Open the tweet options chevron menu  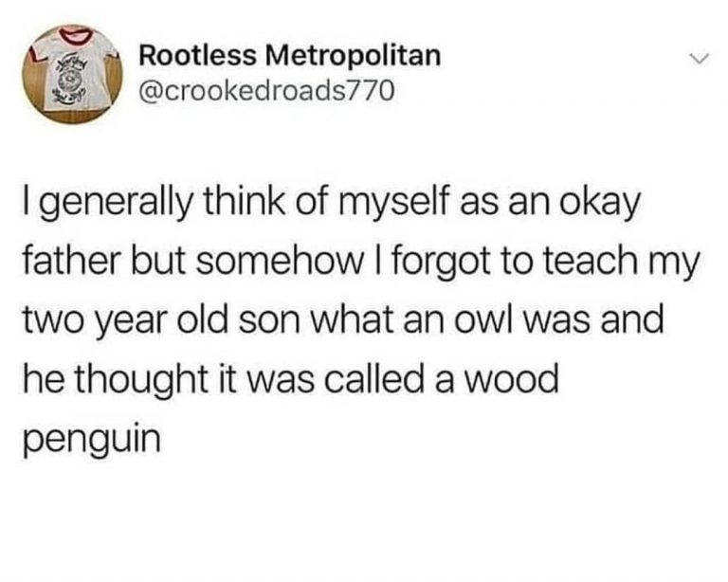tap(699, 59)
